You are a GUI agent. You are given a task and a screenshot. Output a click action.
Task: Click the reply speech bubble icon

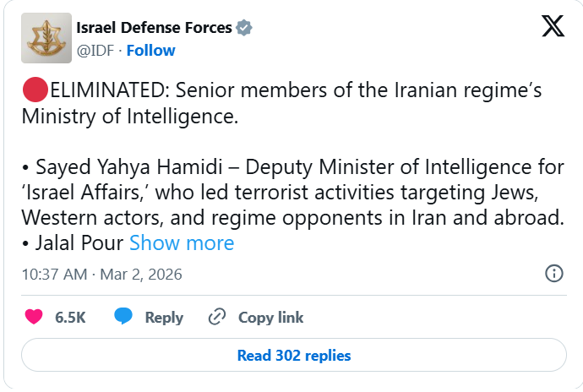click(x=123, y=317)
